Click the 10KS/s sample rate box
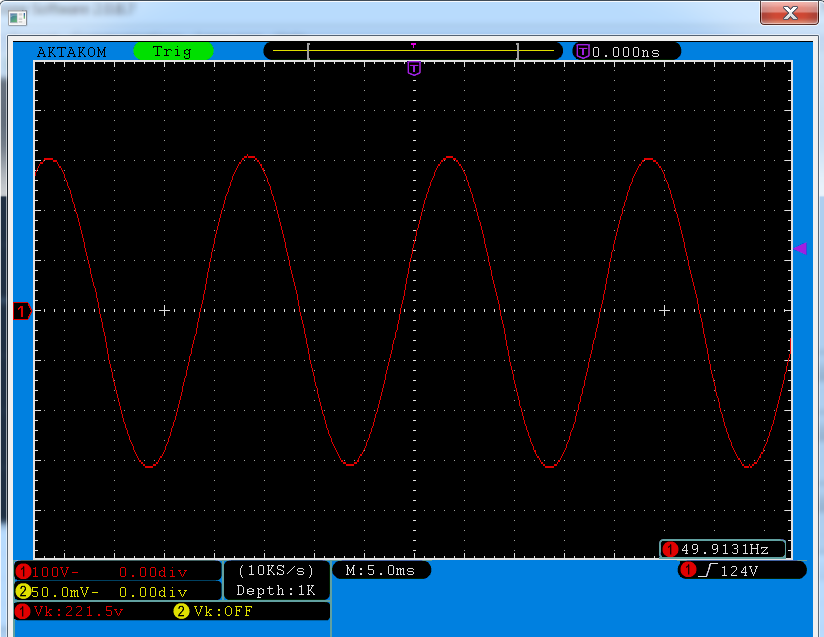 (276, 571)
